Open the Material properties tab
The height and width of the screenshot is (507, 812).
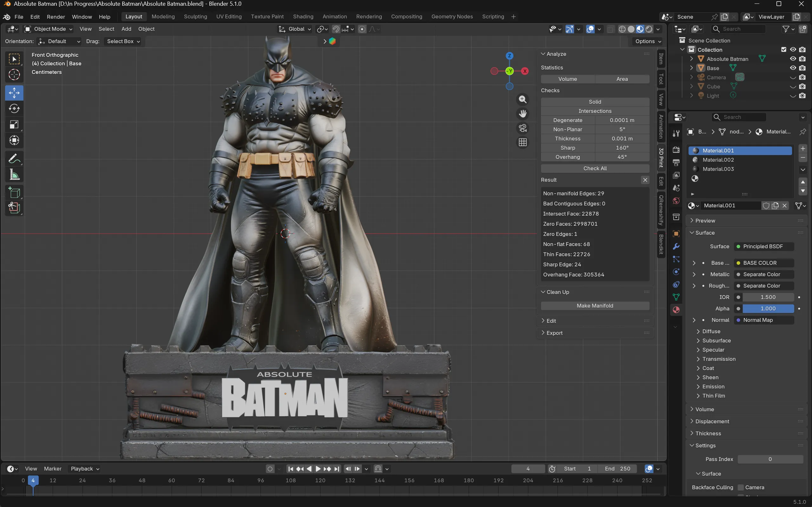[676, 310]
